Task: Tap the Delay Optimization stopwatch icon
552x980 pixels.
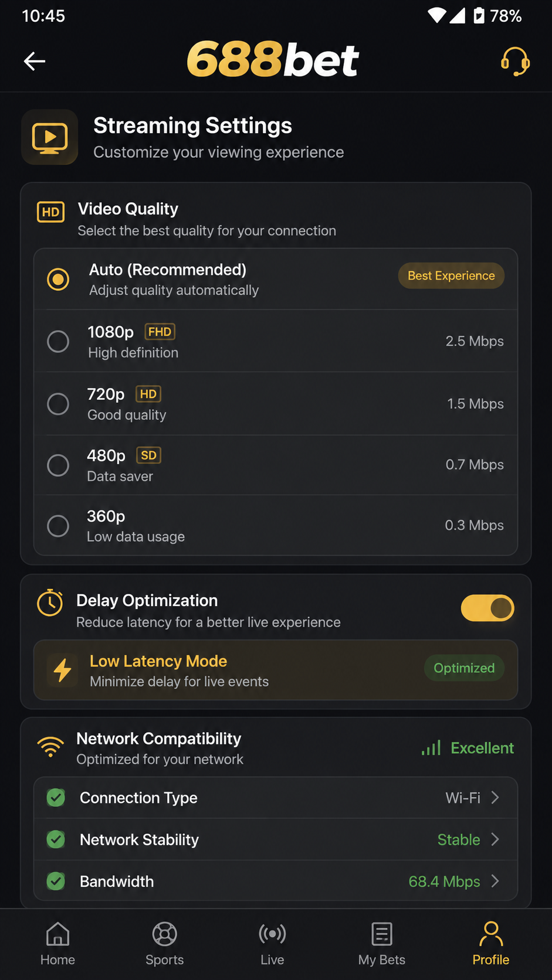Action: point(50,603)
